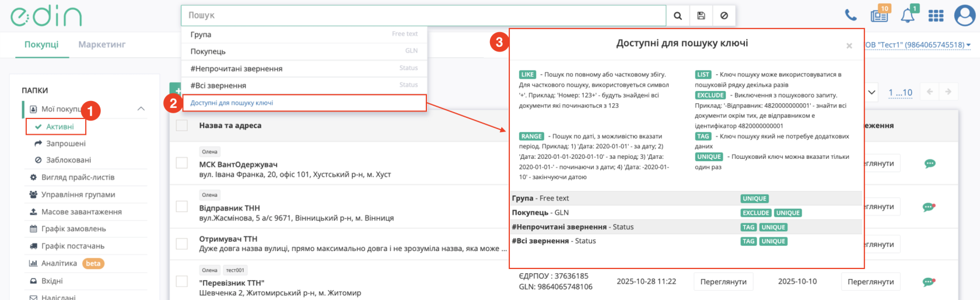Click the gear icon of Вигляд прайс-листів
Screen dimensions: 980x300
point(33,177)
